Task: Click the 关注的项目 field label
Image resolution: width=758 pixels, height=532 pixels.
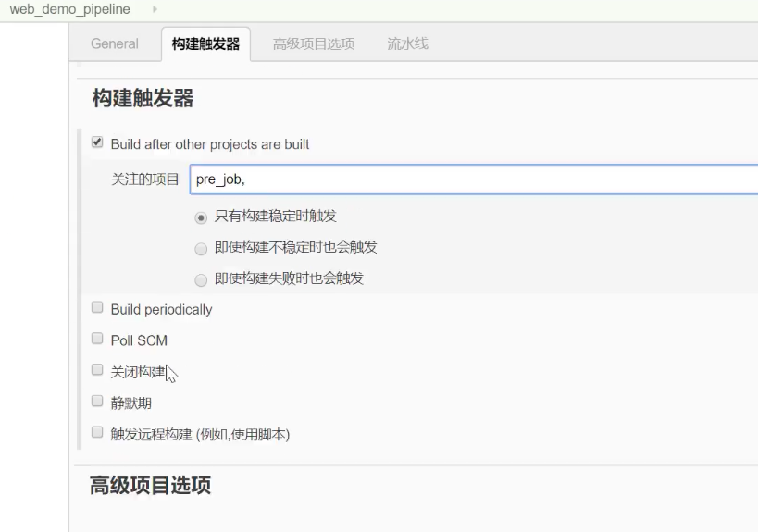Action: click(x=145, y=179)
